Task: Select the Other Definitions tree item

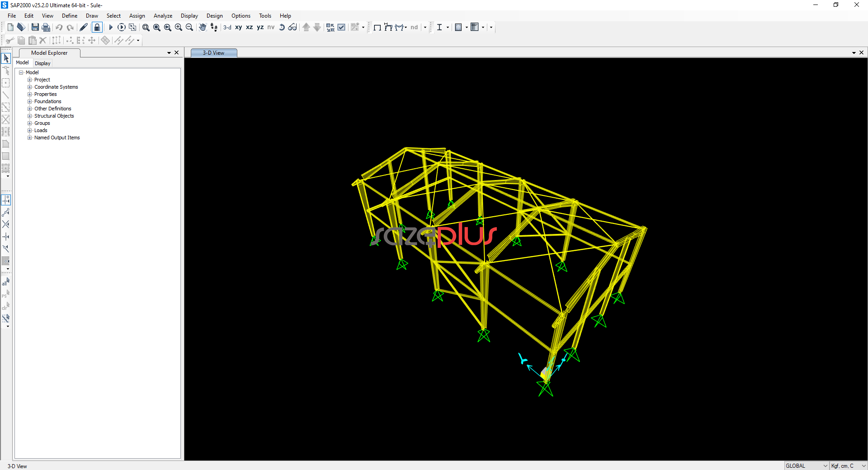Action: click(53, 109)
